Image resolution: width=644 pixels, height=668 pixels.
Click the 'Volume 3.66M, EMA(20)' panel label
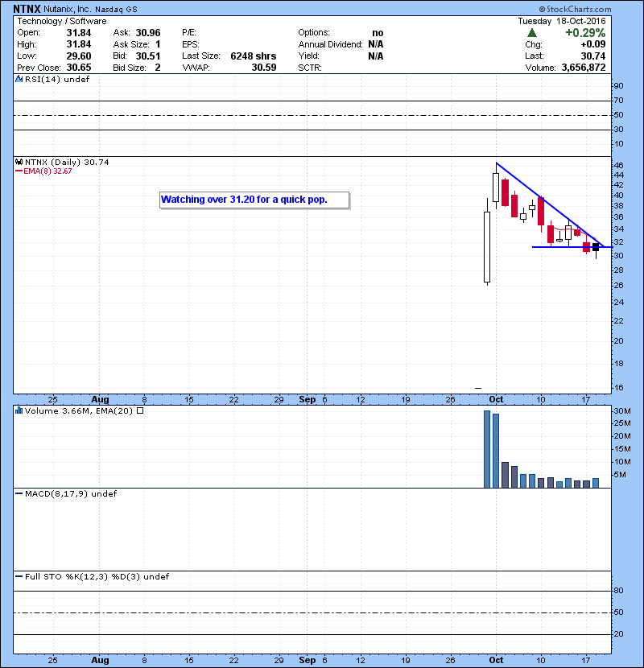coord(79,411)
